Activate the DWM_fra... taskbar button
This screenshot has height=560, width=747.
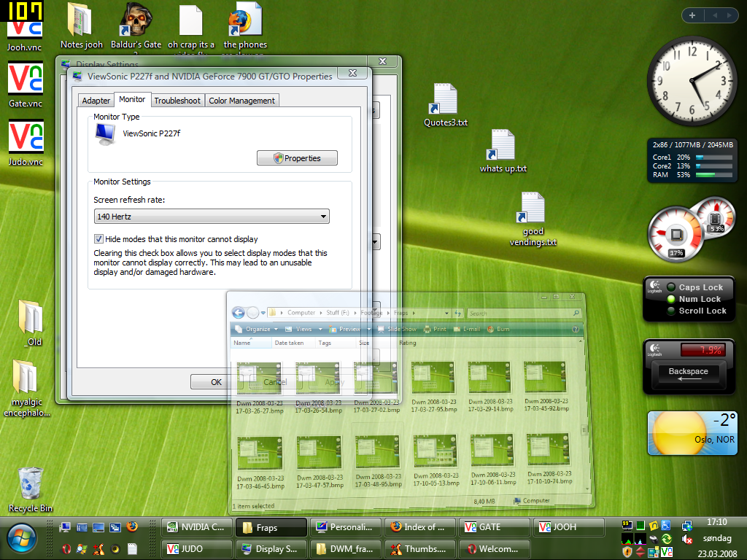coord(345,549)
